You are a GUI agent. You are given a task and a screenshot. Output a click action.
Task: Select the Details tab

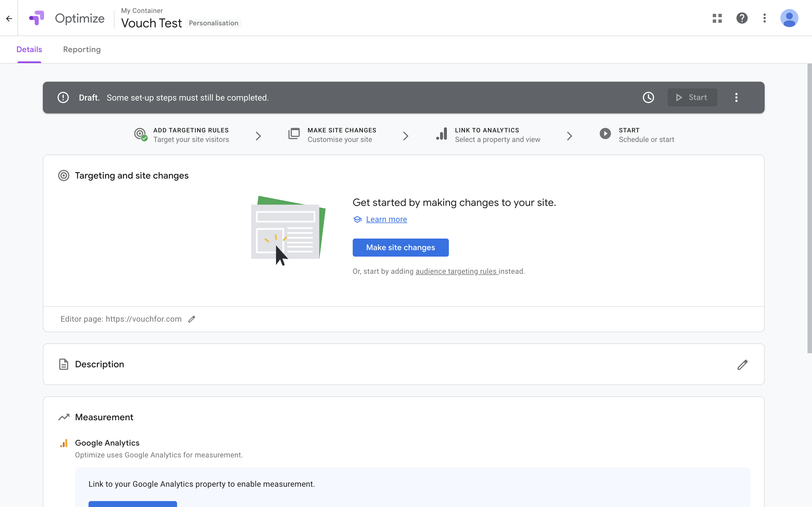[29, 50]
